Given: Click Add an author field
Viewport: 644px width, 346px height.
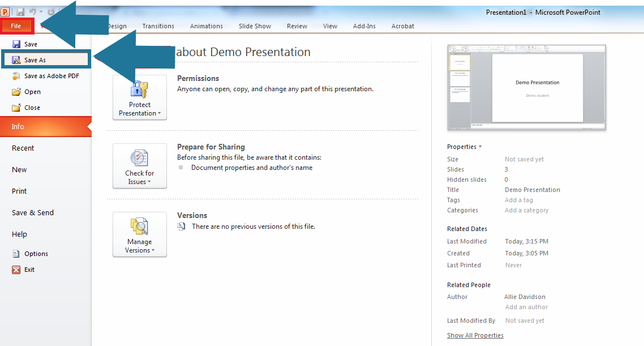Looking at the screenshot, I should 526,307.
